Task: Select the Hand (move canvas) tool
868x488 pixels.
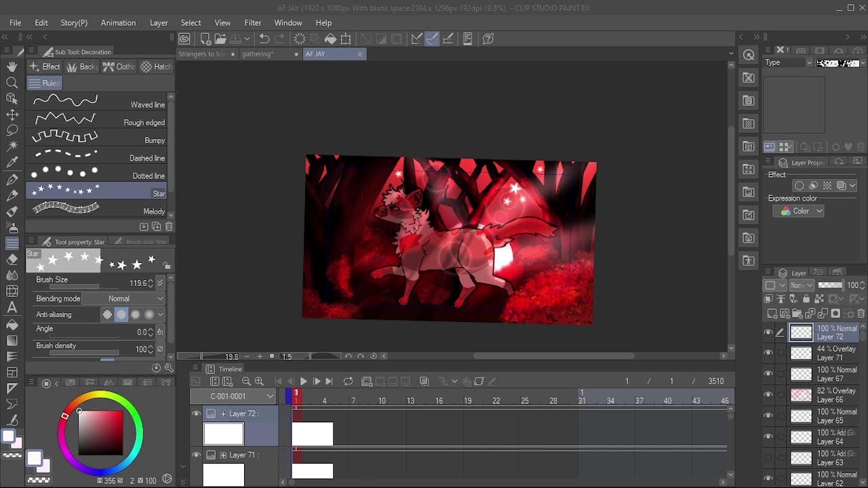Action: (x=12, y=66)
